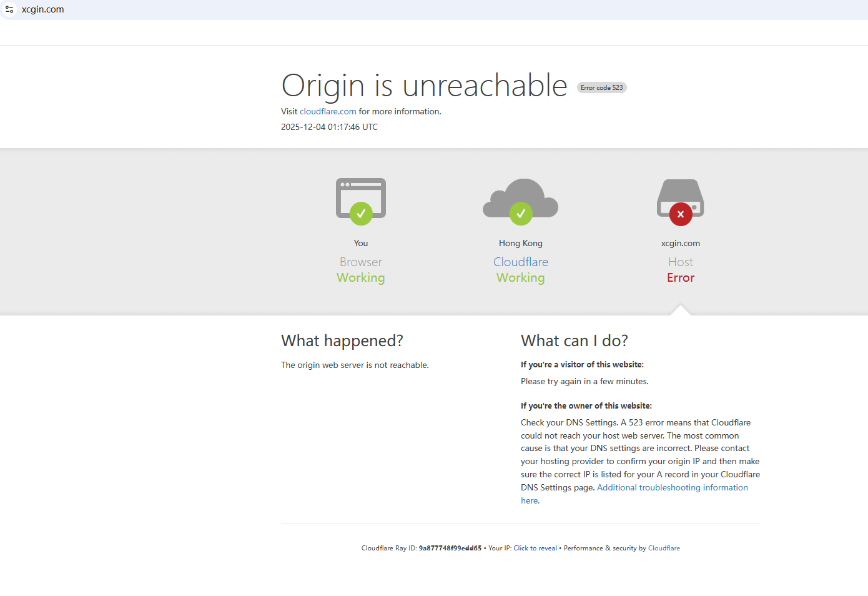
Task: Open the Cloudflare link under Hong Kong
Action: (521, 262)
